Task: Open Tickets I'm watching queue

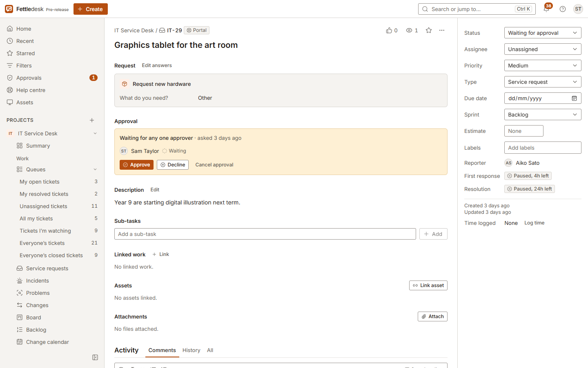Action: pos(59,231)
